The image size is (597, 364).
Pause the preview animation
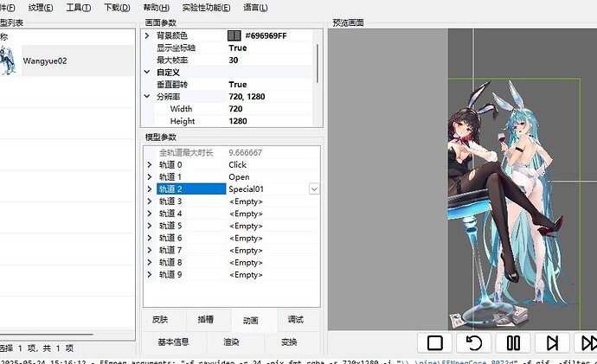513,342
